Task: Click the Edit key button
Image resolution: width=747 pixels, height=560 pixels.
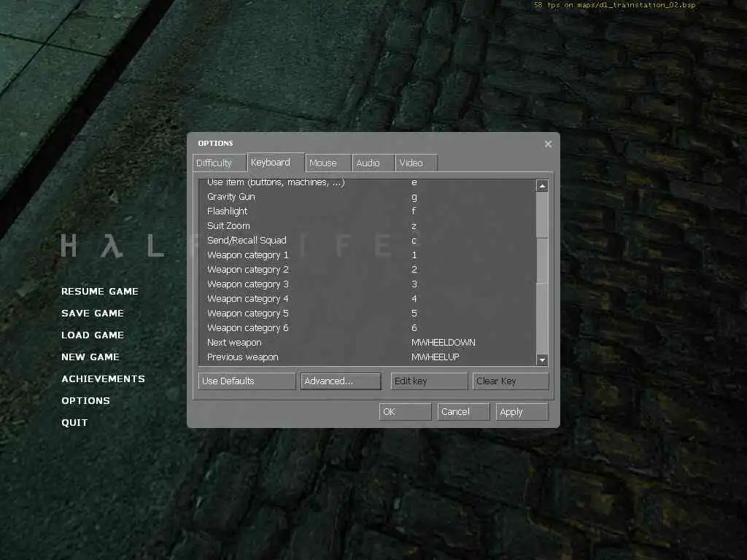Action: (x=429, y=381)
